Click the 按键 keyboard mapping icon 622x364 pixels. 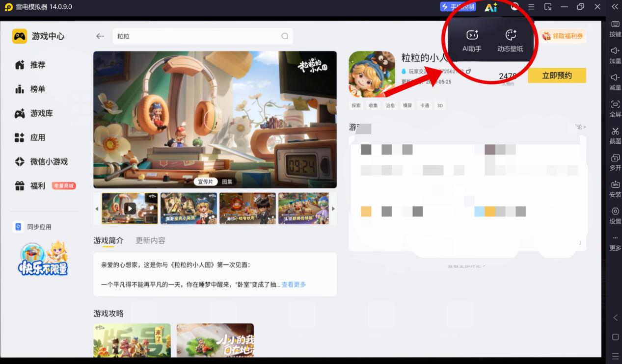615,28
